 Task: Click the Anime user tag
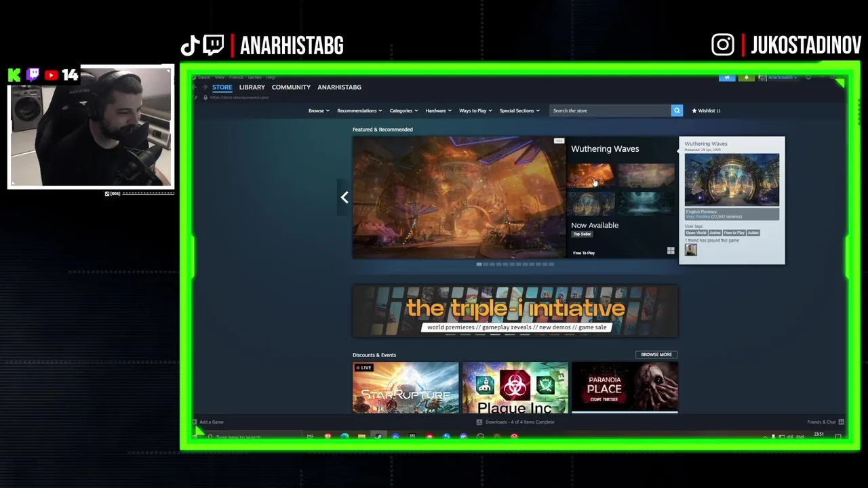tap(715, 232)
